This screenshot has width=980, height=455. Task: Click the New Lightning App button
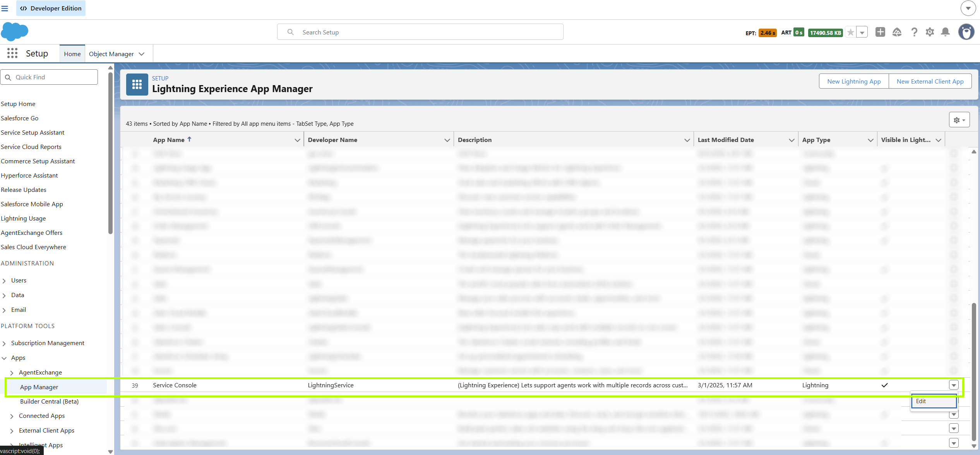(x=854, y=81)
